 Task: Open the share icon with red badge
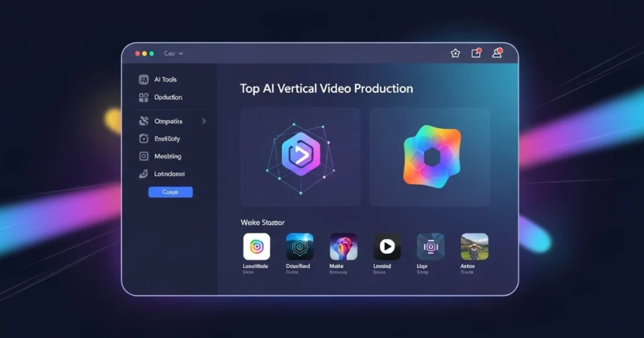tap(476, 53)
